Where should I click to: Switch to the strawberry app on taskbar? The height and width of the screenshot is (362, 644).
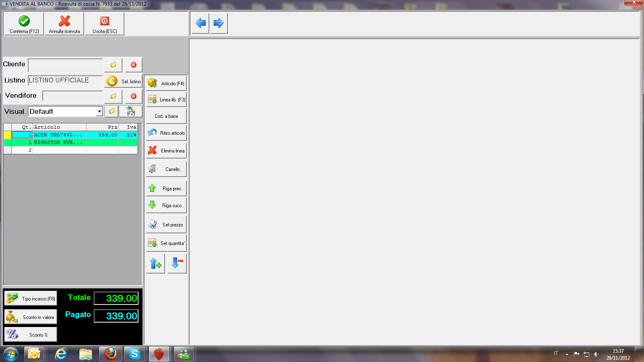point(159,354)
